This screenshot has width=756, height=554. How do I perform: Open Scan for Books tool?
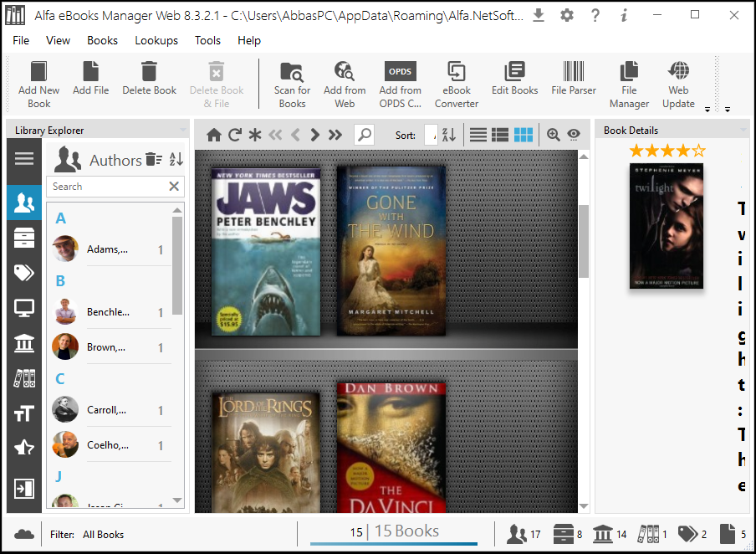292,85
